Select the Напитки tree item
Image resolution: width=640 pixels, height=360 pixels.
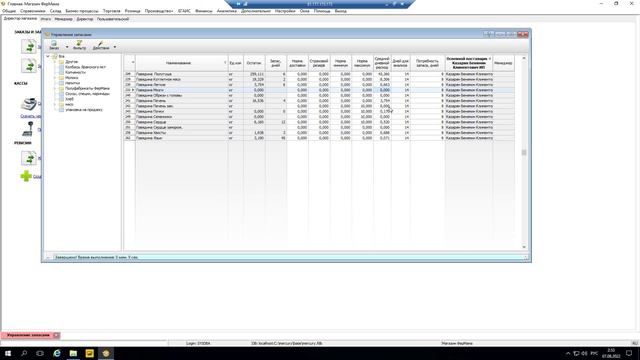73,83
